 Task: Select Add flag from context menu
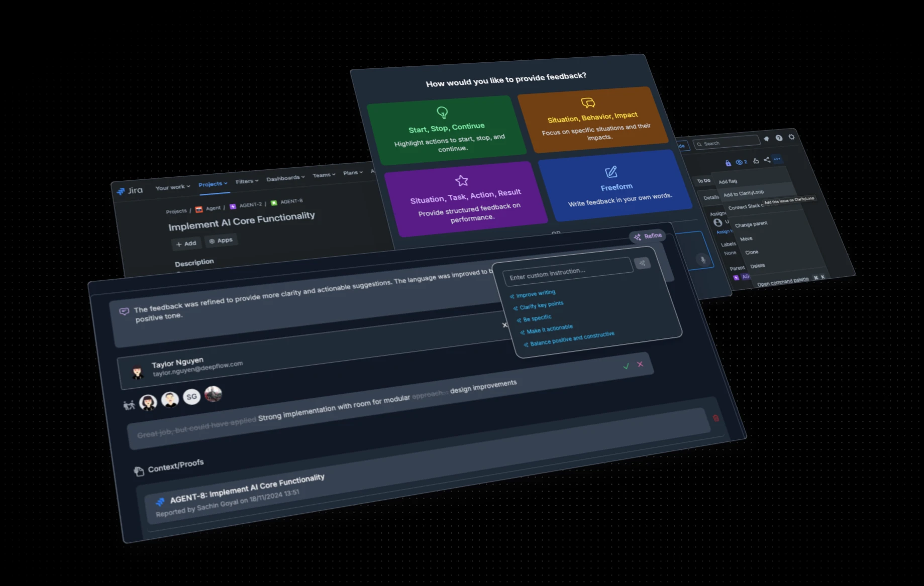point(728,181)
